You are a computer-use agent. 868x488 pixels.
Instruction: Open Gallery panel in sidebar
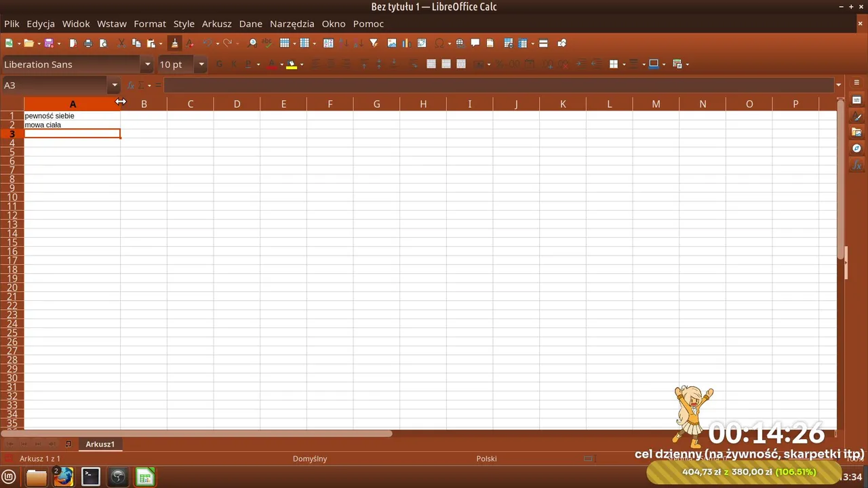856,132
